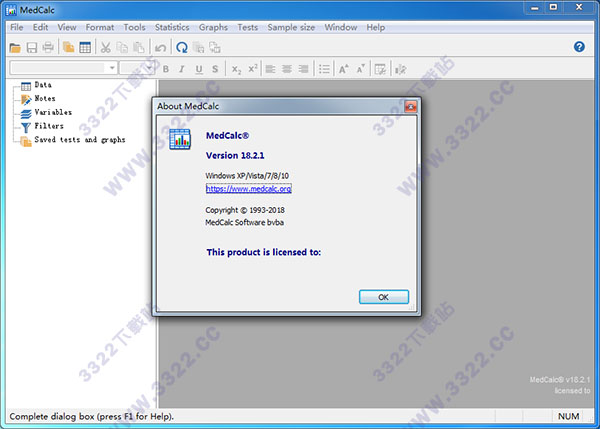Screen dimensions: 600x429
Task: Click the MedCalc title bar app icon
Action: tap(11, 10)
